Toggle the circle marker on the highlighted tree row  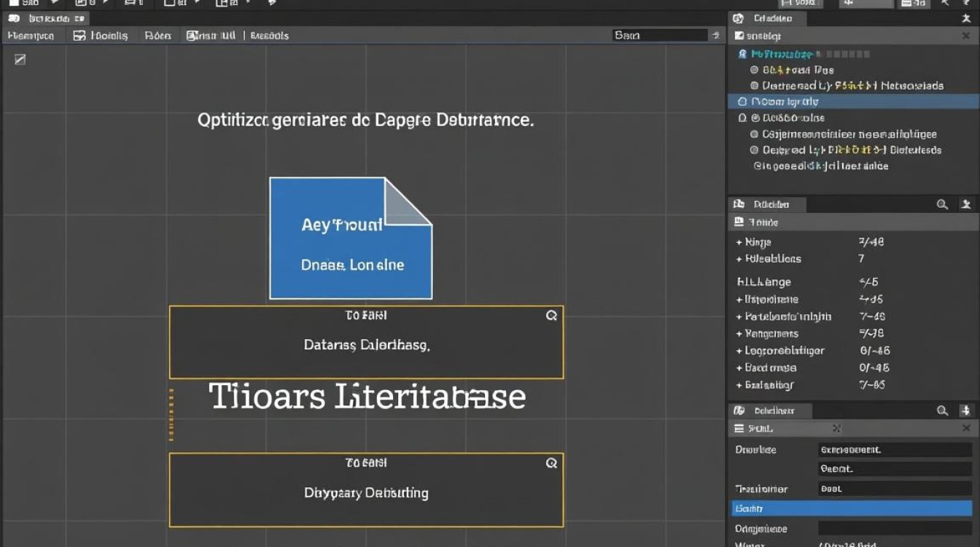(742, 102)
